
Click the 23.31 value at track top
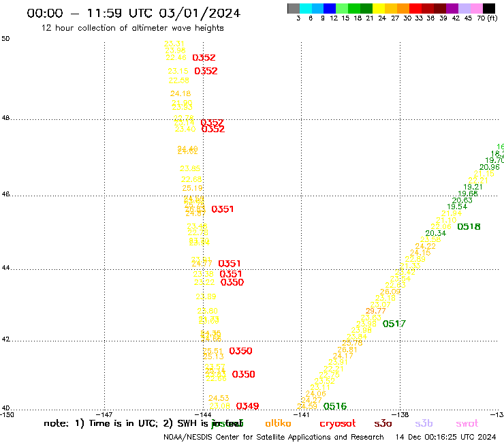pyautogui.click(x=174, y=44)
